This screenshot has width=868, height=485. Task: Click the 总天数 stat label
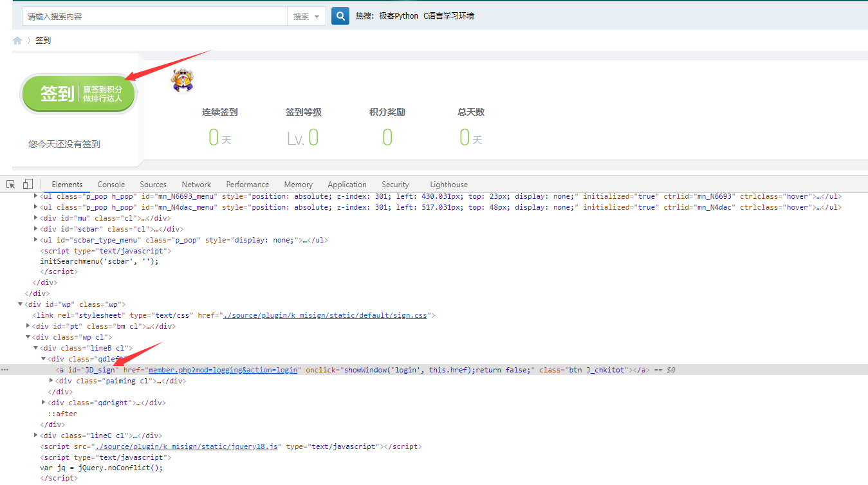tap(471, 112)
